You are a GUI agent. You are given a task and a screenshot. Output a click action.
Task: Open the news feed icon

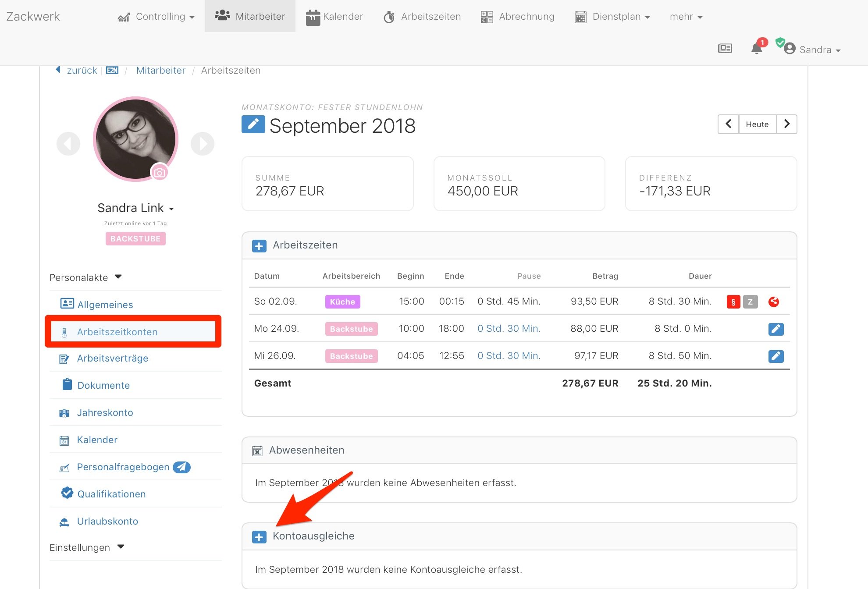coord(725,48)
